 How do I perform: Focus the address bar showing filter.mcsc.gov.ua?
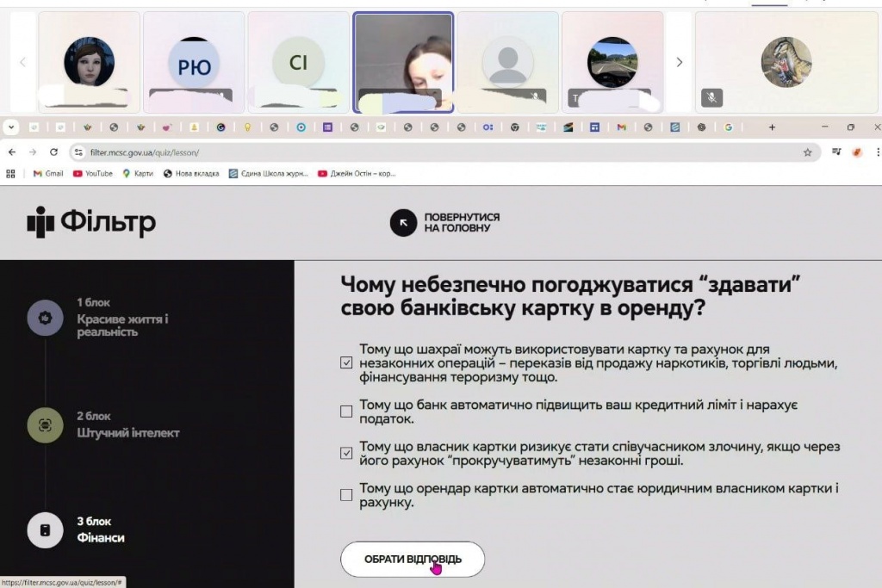431,152
